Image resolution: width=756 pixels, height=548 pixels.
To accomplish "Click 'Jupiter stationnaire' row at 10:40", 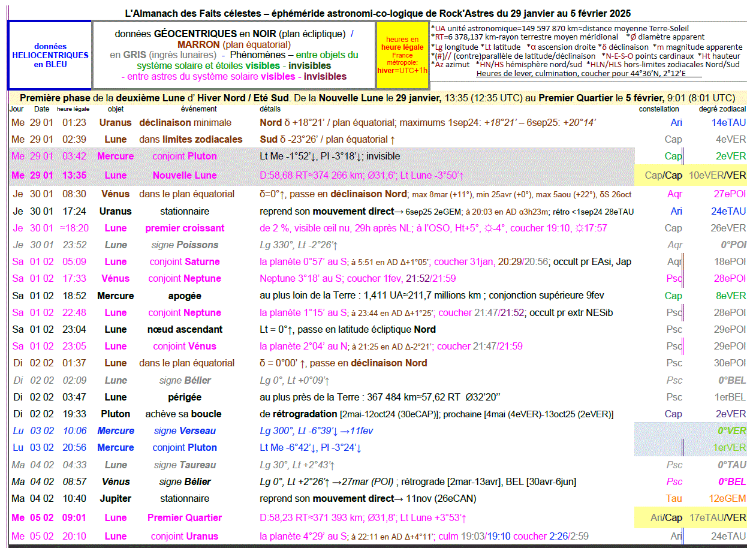I will pos(379,498).
